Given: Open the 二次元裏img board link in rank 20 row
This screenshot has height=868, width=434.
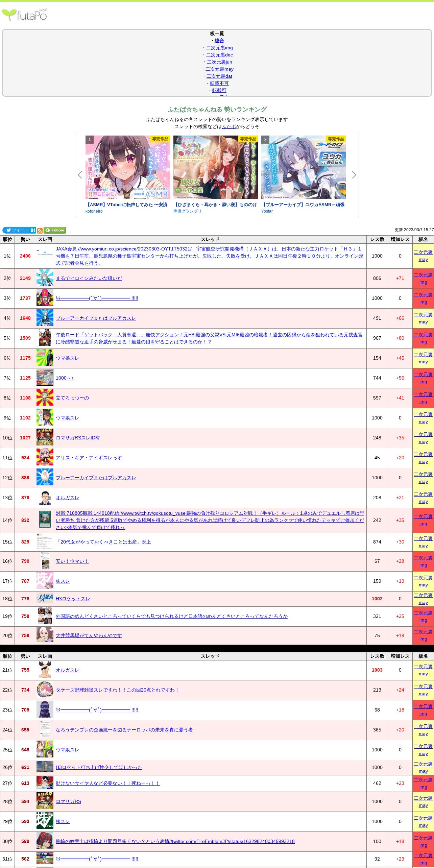Looking at the screenshot, I should click(423, 635).
